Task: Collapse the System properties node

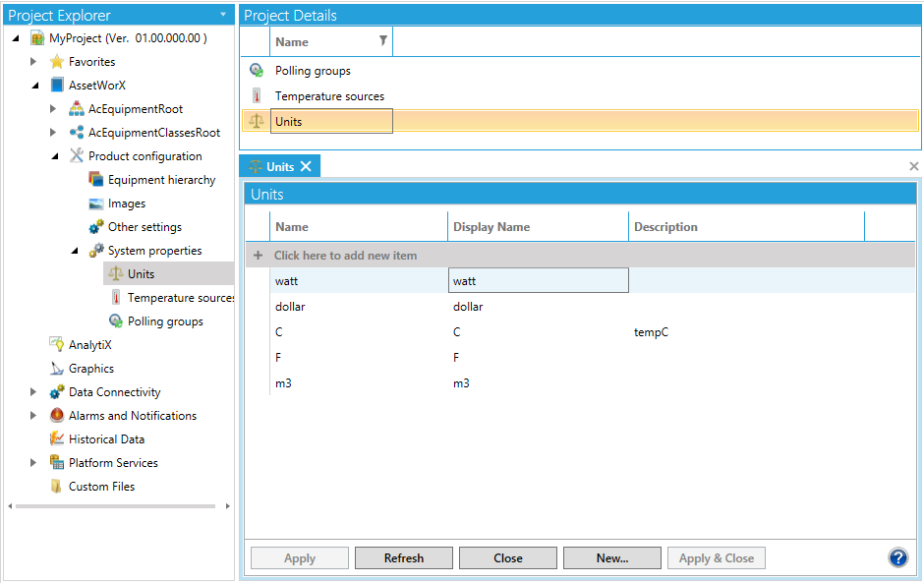Action: [x=76, y=251]
